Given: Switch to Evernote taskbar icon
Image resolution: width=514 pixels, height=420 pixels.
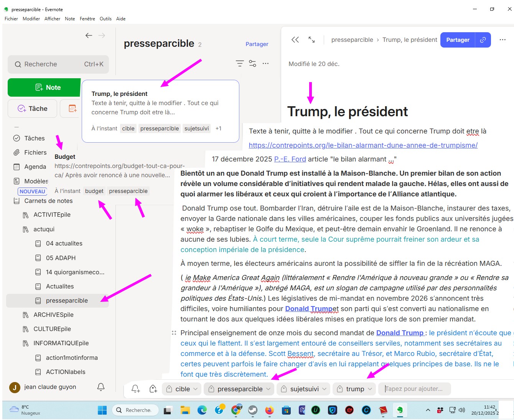Looking at the screenshot, I should click(400, 410).
